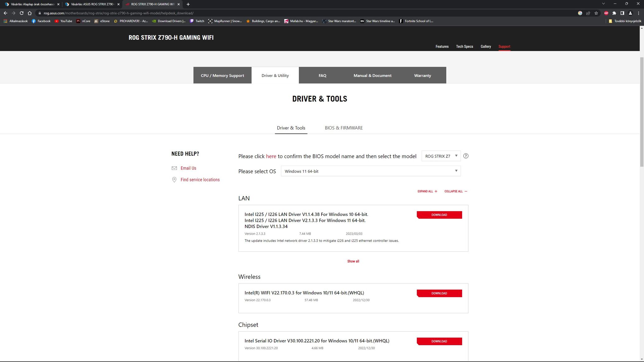
Task: Switch to CPU / Memory Support tab
Action: click(x=222, y=75)
